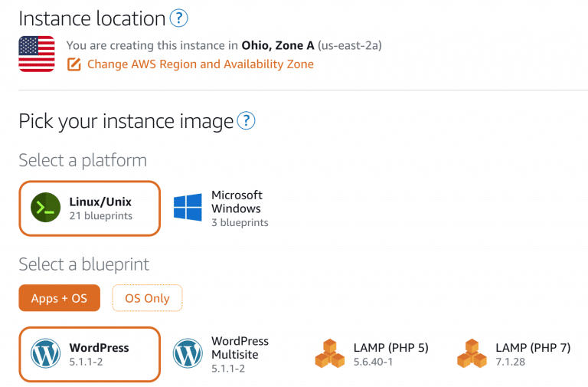Click the LAMP (PHP 5) orange cubes icon
The height and width of the screenshot is (387, 588).
click(x=330, y=353)
